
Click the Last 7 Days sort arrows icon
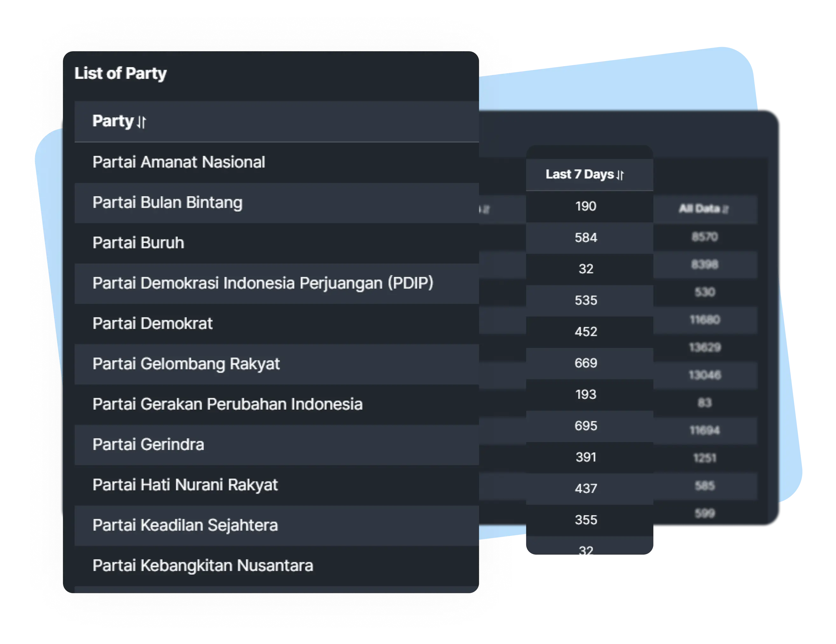coord(621,175)
